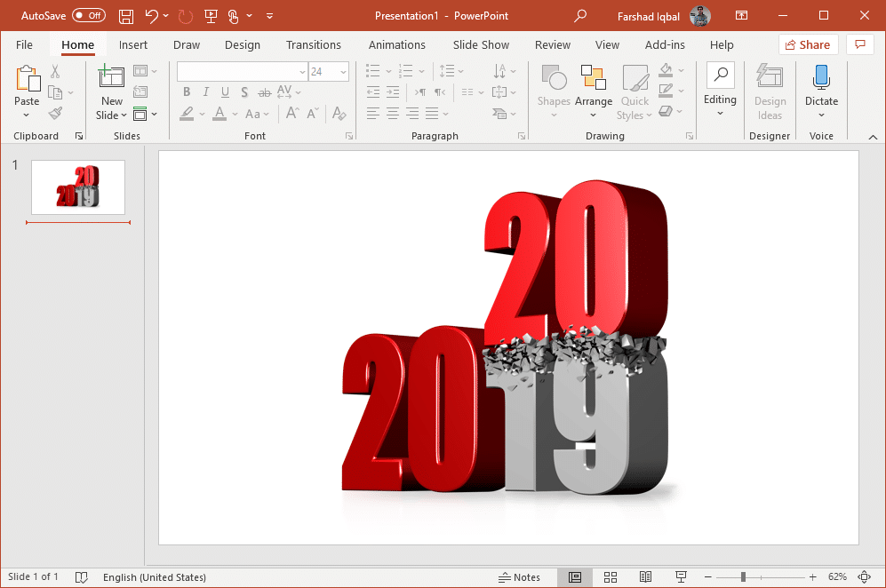Expand the Shapes gallery
This screenshot has height=588, width=886.
(x=553, y=115)
